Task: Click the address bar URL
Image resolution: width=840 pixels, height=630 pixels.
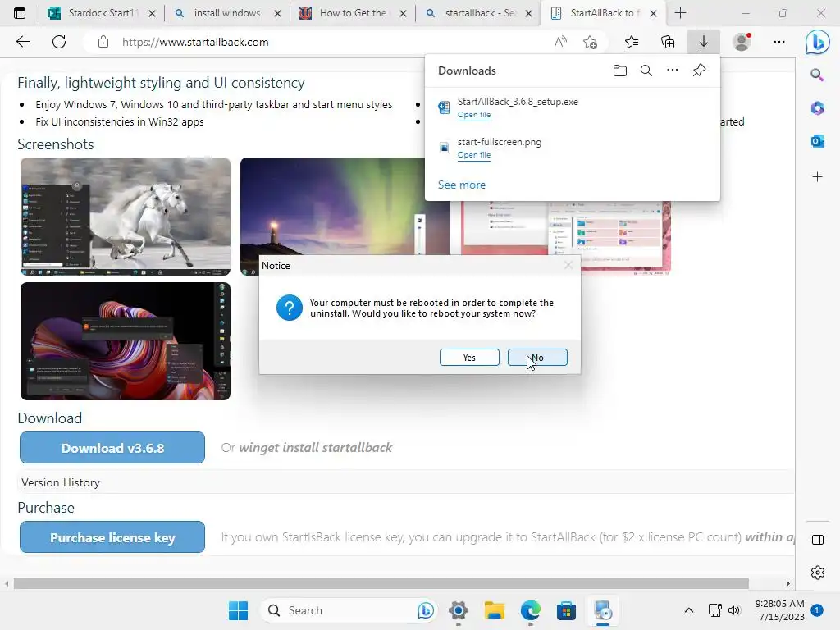Action: click(195, 42)
